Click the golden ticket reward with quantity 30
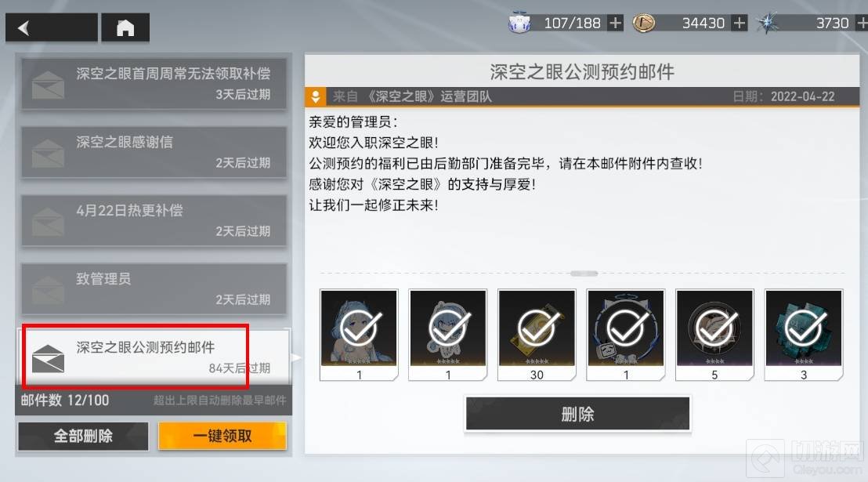The height and width of the screenshot is (482, 868). 537,335
